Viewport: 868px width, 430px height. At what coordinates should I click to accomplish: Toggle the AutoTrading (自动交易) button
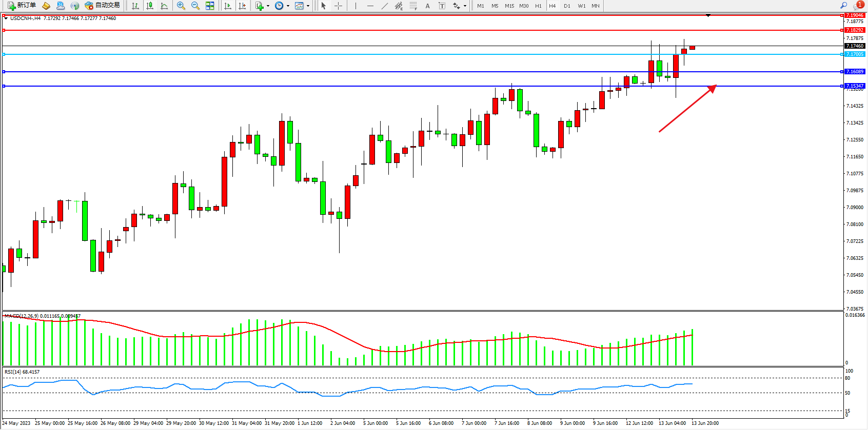[x=103, y=6]
